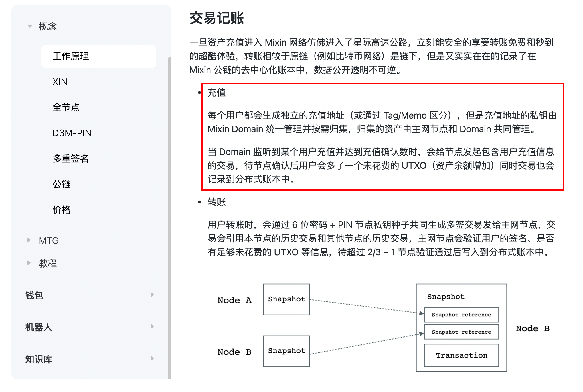Open the 知识库 category

pos(39,359)
